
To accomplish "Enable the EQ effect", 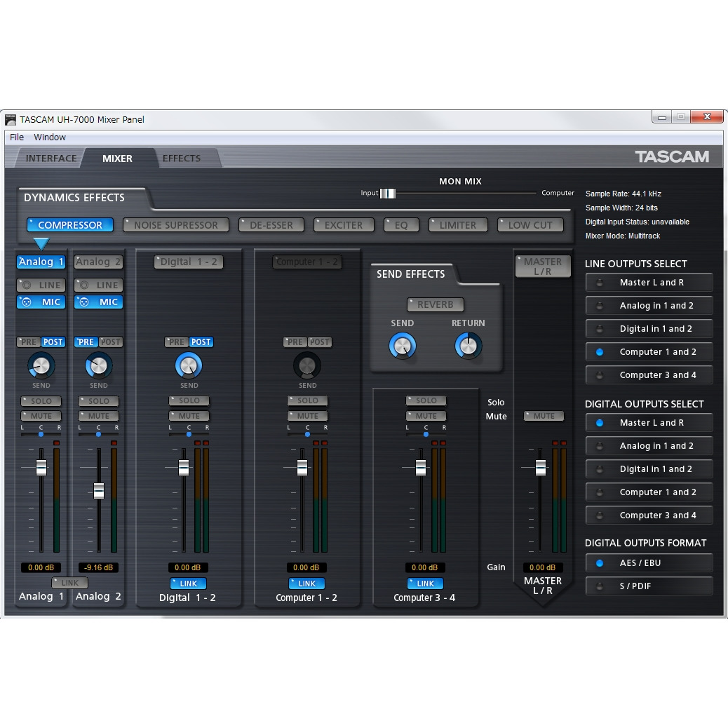I will tap(401, 225).
